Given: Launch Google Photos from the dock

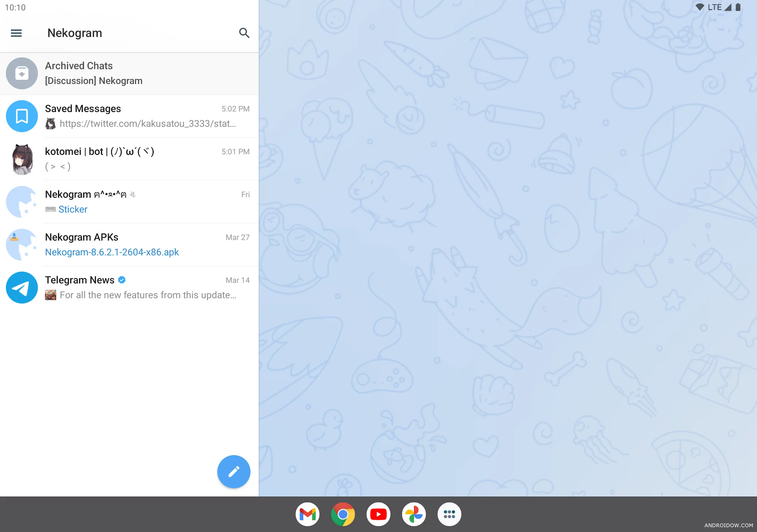Looking at the screenshot, I should pyautogui.click(x=414, y=514).
